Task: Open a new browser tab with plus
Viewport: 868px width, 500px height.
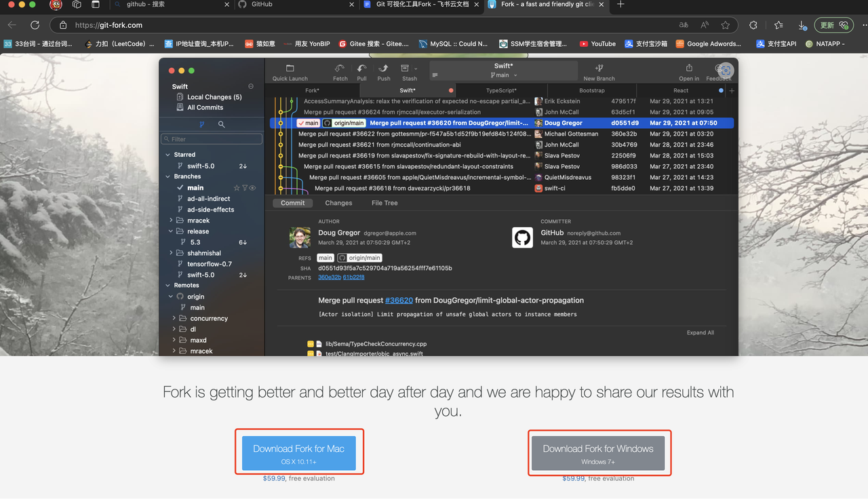Action: tap(620, 4)
